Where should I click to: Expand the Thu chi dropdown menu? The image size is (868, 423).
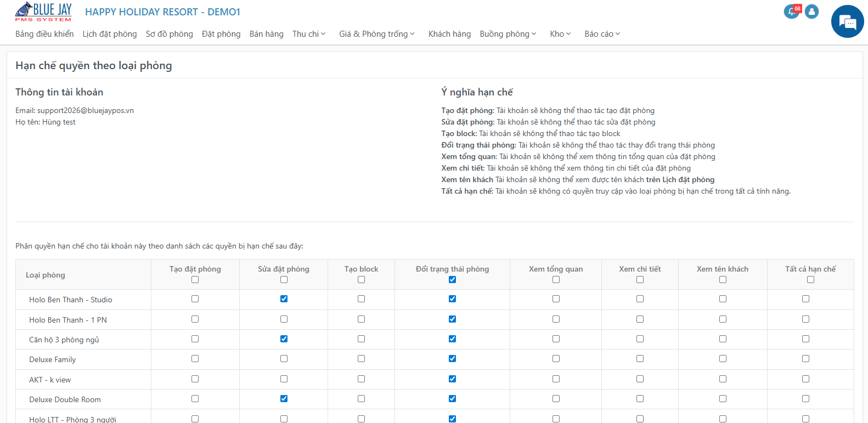point(309,34)
